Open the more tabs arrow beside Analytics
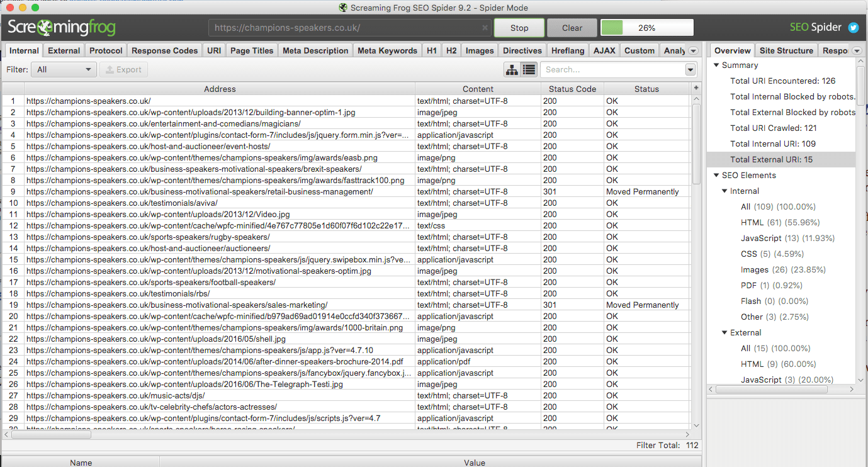 (x=693, y=51)
